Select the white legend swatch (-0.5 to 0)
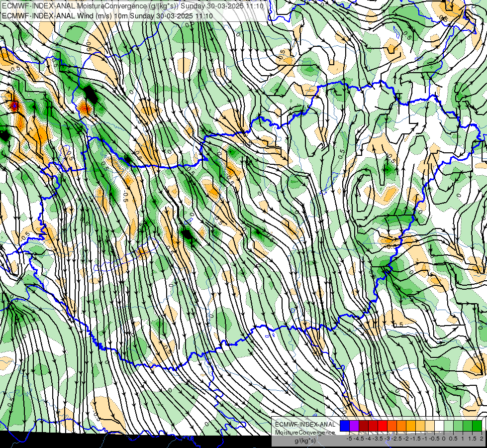Viewport: 487px width, 448px height. (x=439, y=426)
